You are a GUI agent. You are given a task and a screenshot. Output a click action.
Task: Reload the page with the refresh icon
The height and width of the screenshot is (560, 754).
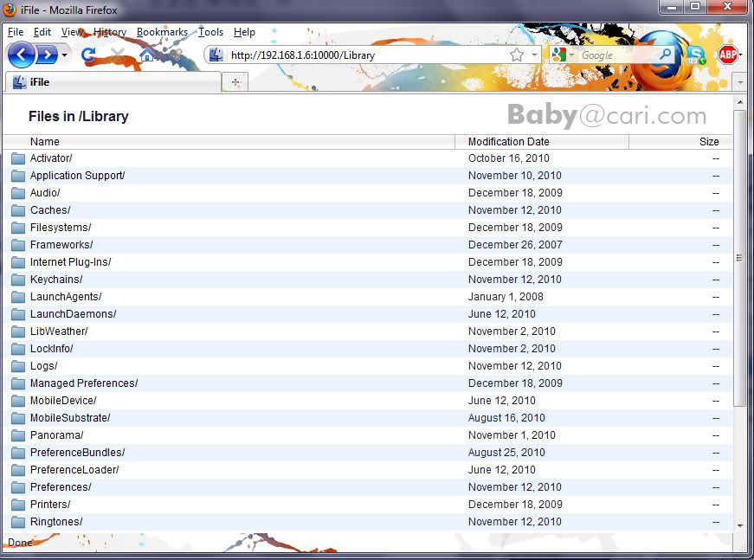click(x=87, y=55)
